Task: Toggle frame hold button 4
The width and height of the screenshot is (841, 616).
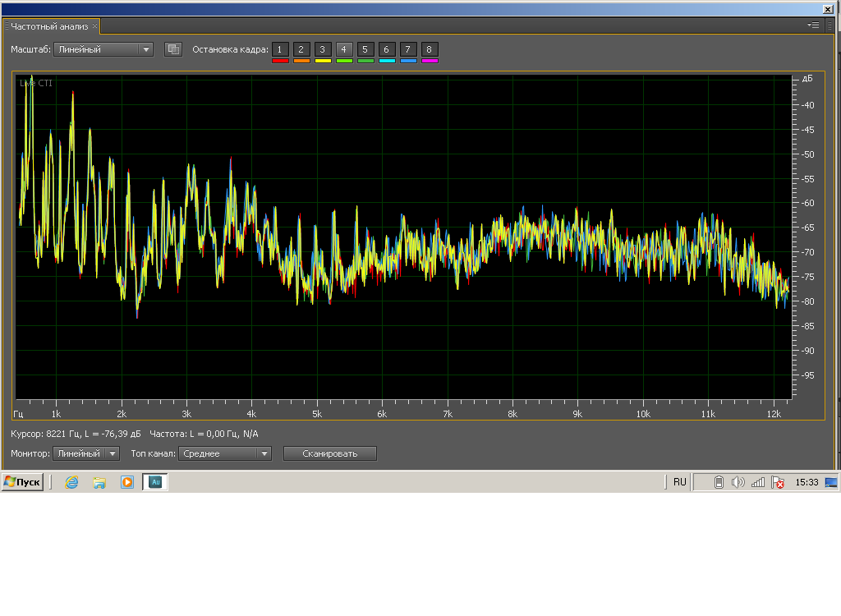Action: point(344,49)
